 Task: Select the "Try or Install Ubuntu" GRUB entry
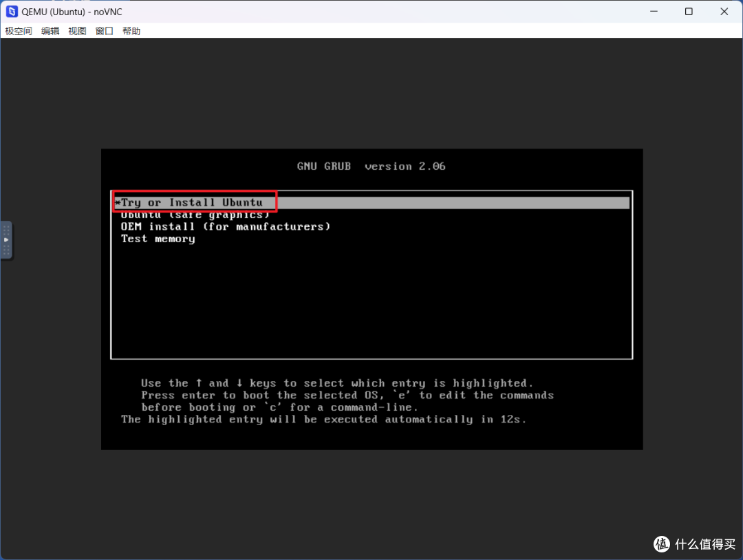coord(371,203)
